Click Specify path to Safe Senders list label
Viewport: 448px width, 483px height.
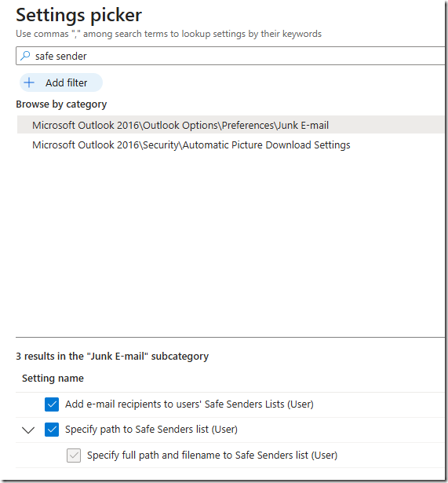coord(151,430)
